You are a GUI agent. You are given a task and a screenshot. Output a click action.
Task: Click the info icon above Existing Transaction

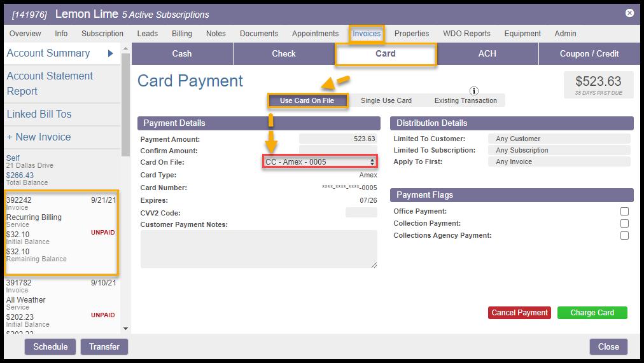pyautogui.click(x=473, y=91)
